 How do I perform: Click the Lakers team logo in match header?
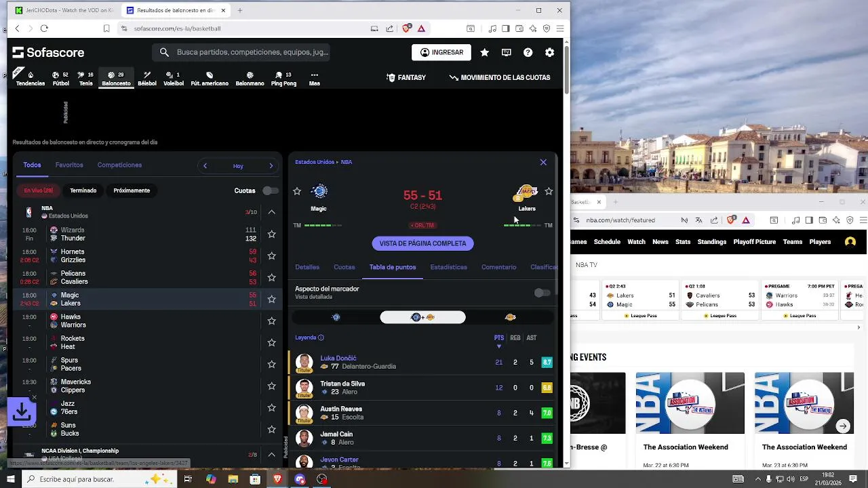pos(526,192)
